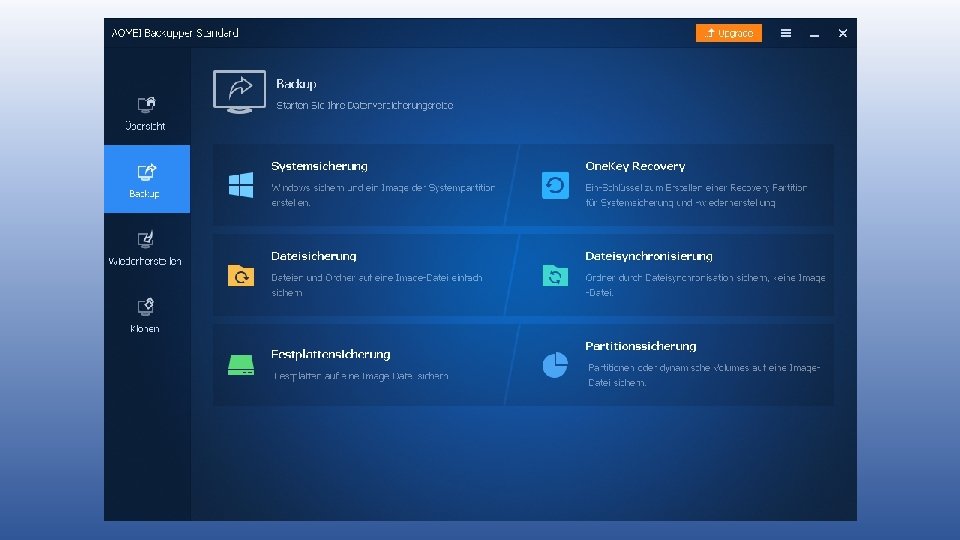Launch Festplattensicherung title
The height and width of the screenshot is (540, 960).
[x=331, y=354]
